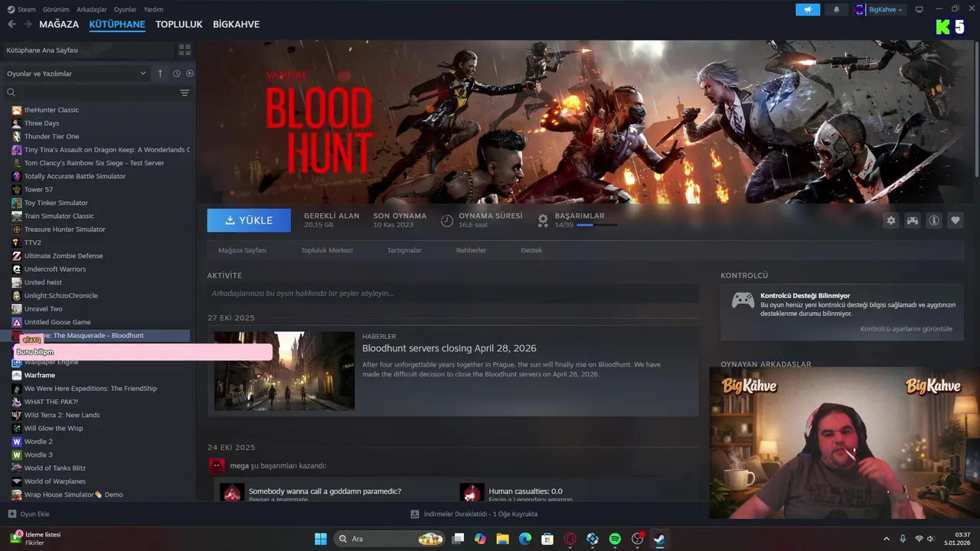The image size is (980, 551).
Task: Open achievements trophy icon
Action: point(543,220)
